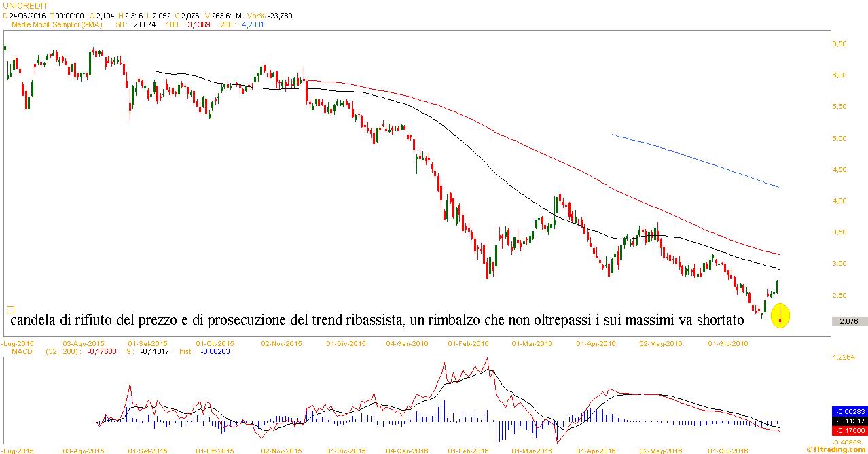Click the date field 24/06/2016
The image size is (868, 454).
[x=26, y=15]
